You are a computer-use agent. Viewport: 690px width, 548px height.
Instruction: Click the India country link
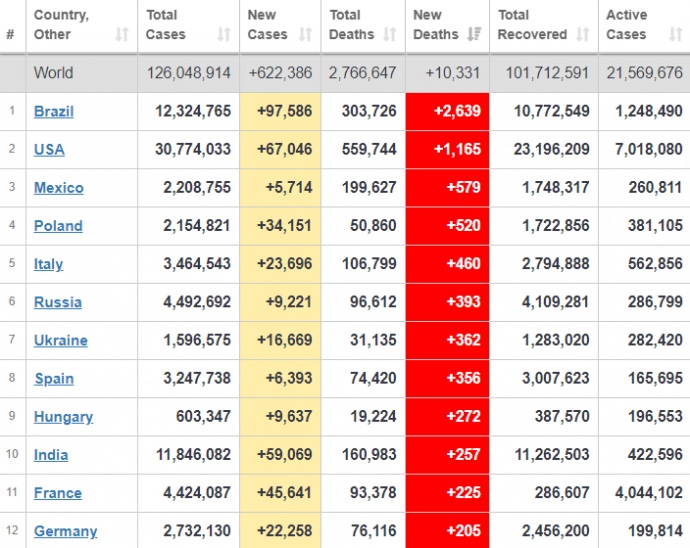(x=51, y=454)
